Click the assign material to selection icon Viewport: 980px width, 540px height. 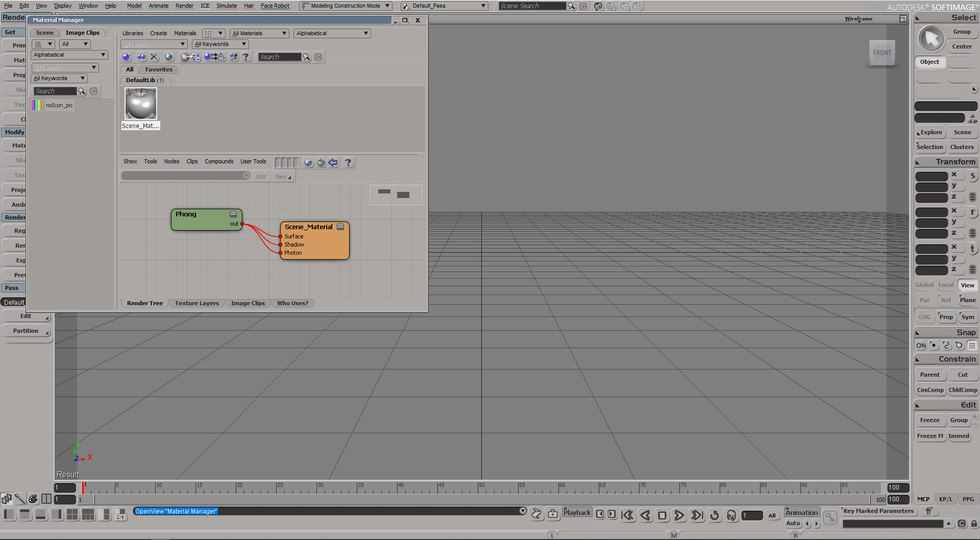click(214, 57)
